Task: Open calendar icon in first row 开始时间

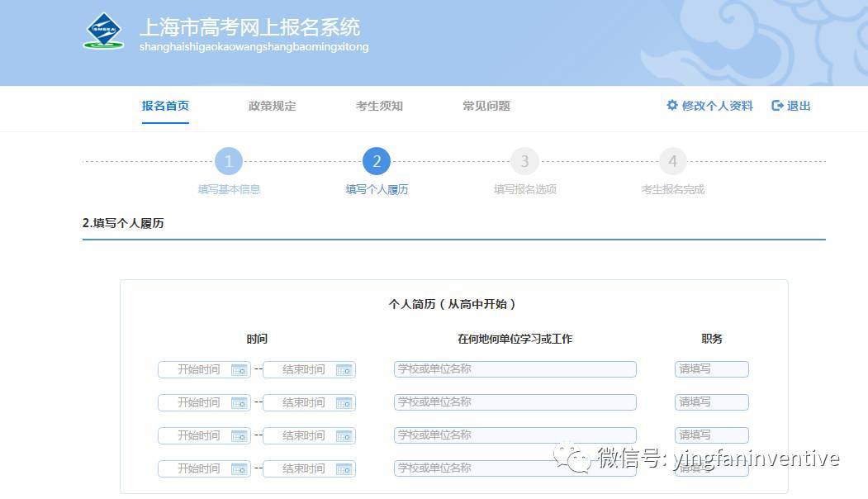Action: (x=239, y=370)
